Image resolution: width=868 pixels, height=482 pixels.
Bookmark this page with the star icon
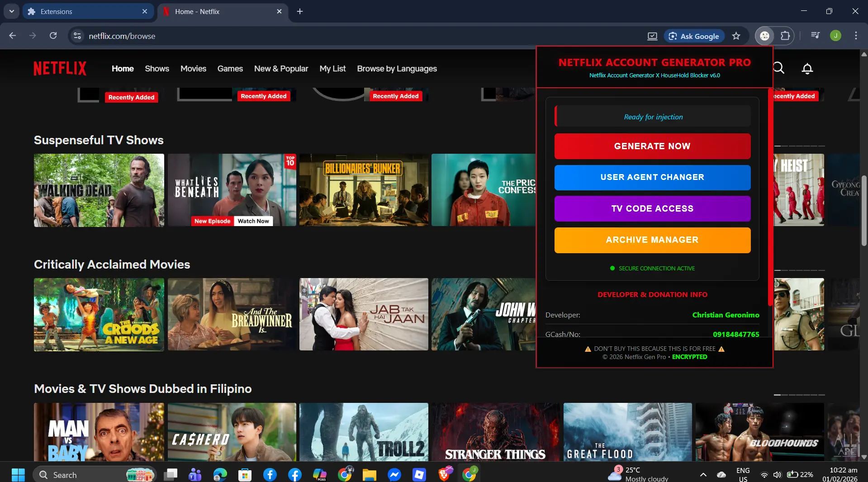tap(736, 36)
